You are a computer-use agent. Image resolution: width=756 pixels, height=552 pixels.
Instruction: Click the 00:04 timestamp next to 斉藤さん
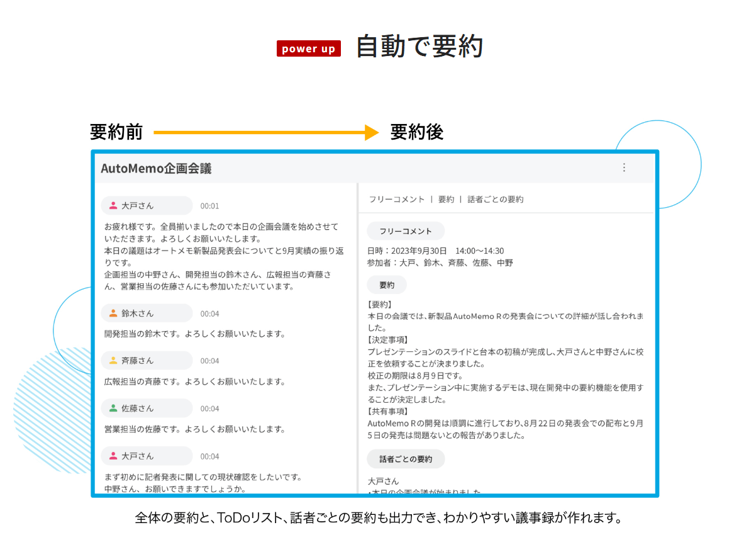209,361
